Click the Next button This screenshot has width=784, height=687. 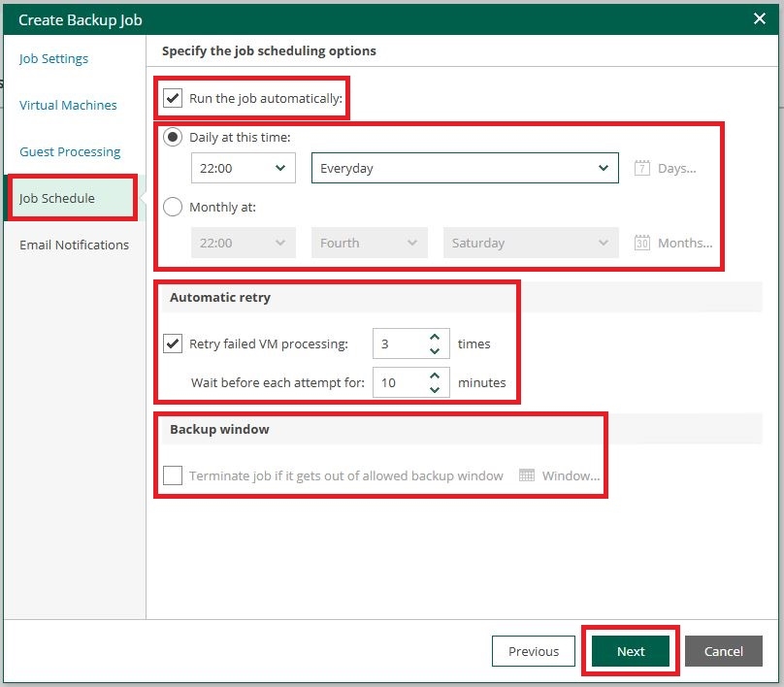tap(631, 650)
